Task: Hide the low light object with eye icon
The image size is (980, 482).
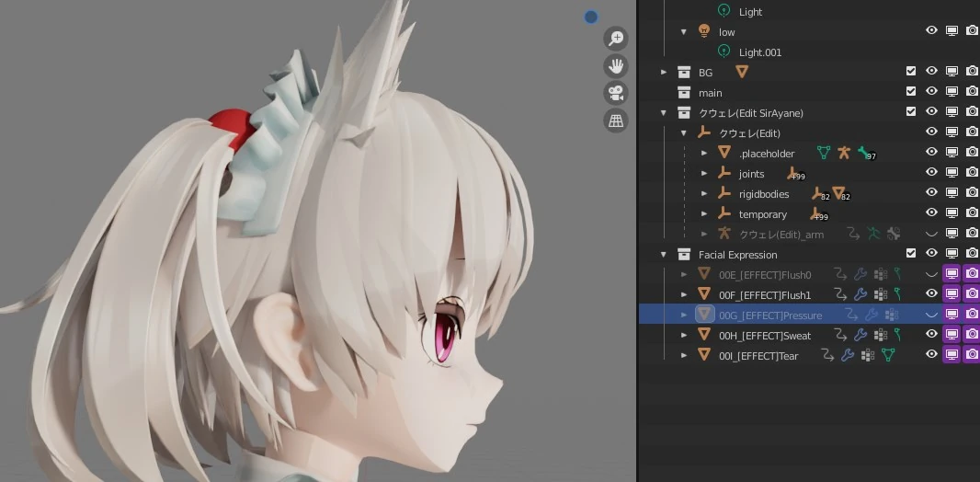Action: pyautogui.click(x=931, y=30)
